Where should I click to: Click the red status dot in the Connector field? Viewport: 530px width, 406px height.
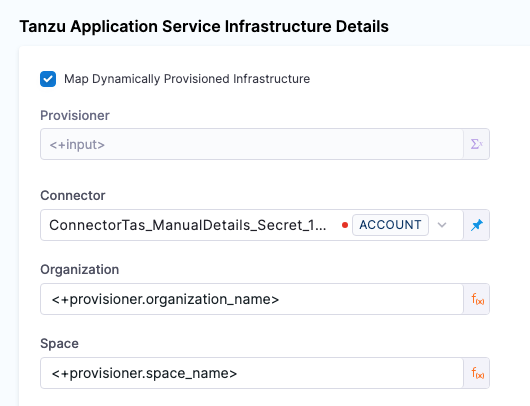[x=345, y=225]
